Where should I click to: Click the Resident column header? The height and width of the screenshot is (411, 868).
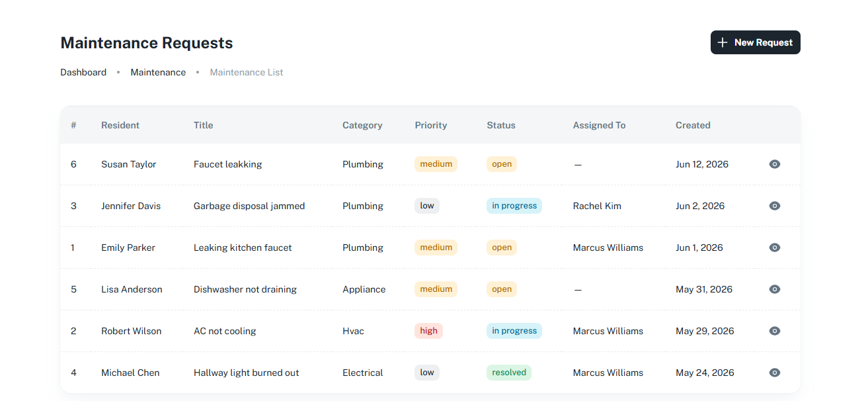(120, 125)
